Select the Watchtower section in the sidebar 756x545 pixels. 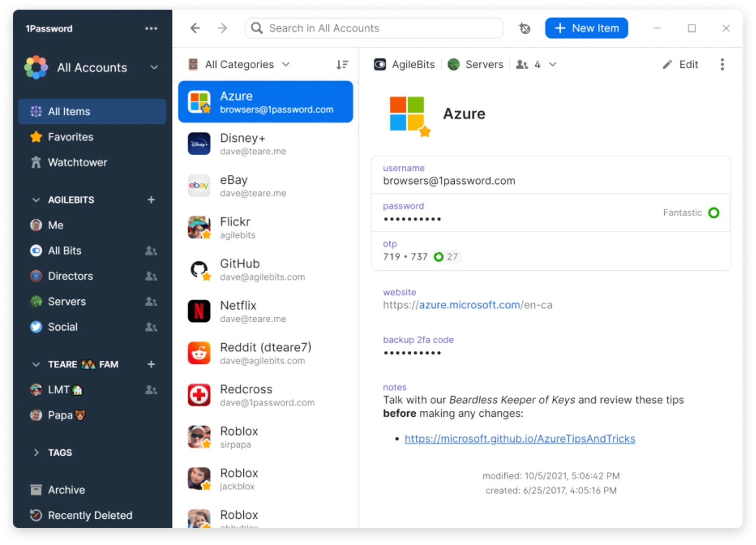point(77,162)
